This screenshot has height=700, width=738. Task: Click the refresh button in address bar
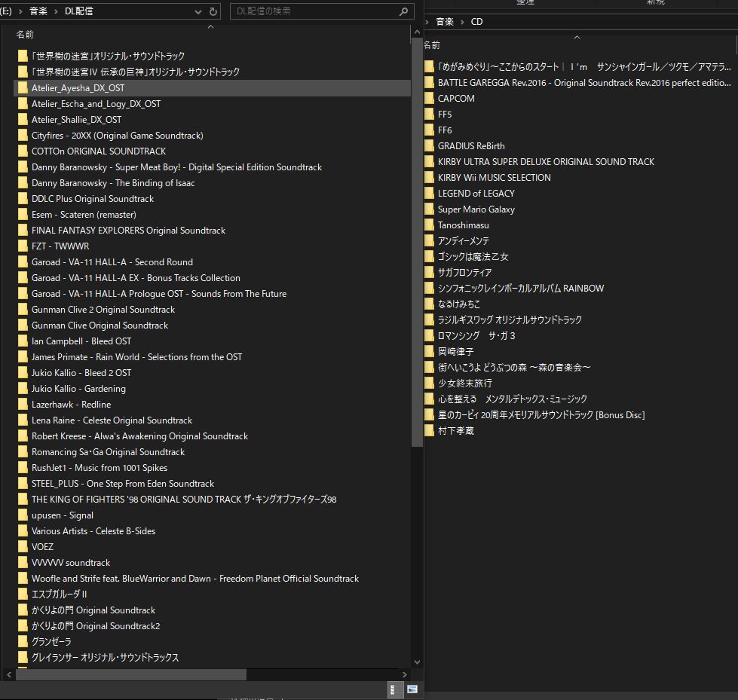point(213,11)
